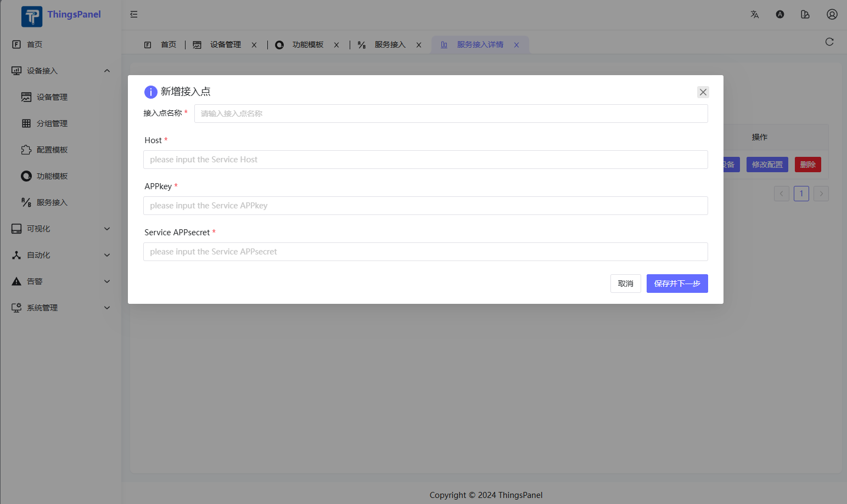The image size is (847, 504).
Task: Close the 服务接入详情 tab
Action: coord(517,45)
